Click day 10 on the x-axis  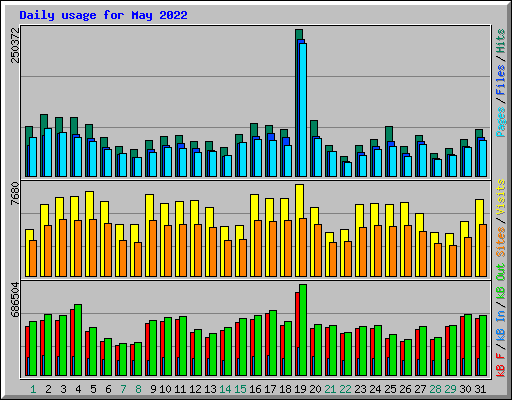pos(165,389)
